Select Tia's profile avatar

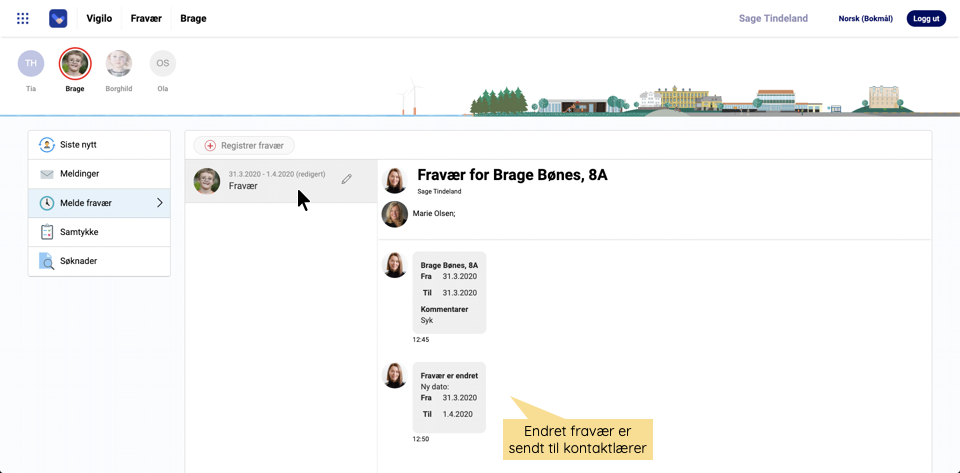[31, 64]
